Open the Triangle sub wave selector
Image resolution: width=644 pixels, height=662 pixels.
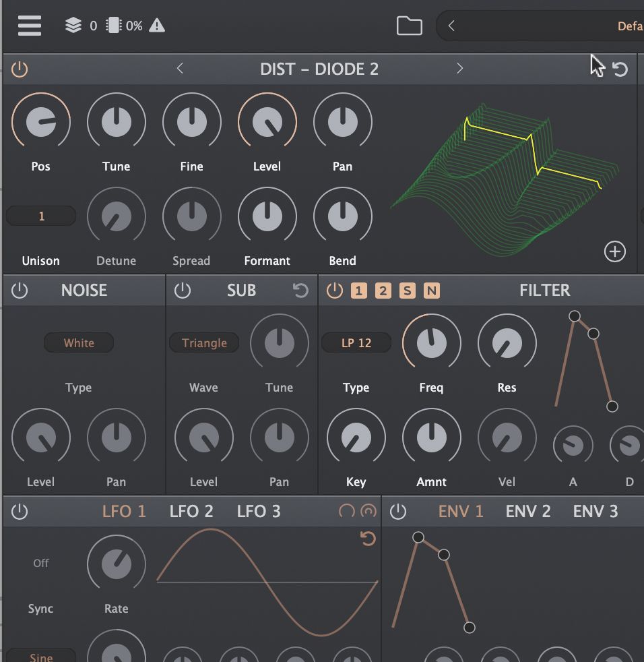[x=204, y=342]
